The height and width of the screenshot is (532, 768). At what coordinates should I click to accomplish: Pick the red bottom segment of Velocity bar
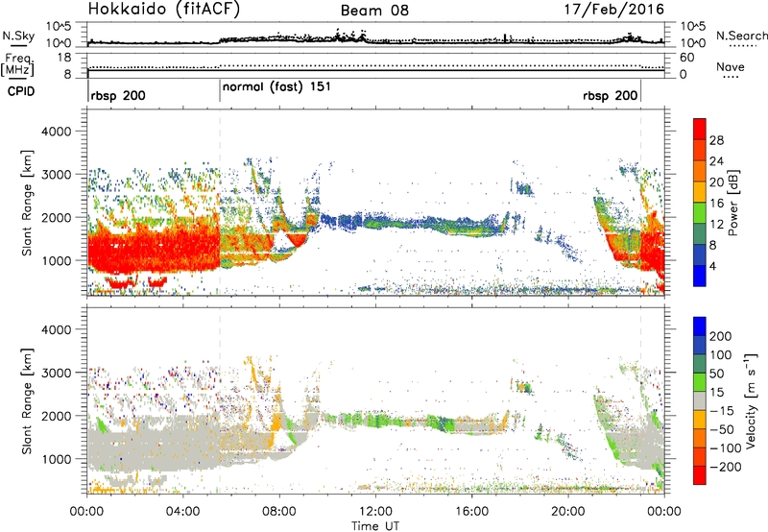700,475
